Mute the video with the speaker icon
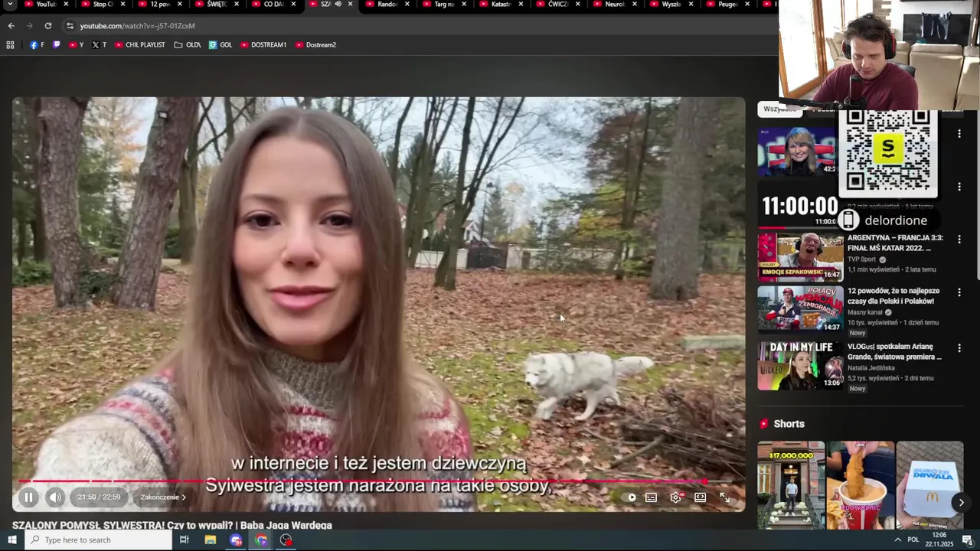This screenshot has height=551, width=980. point(55,497)
